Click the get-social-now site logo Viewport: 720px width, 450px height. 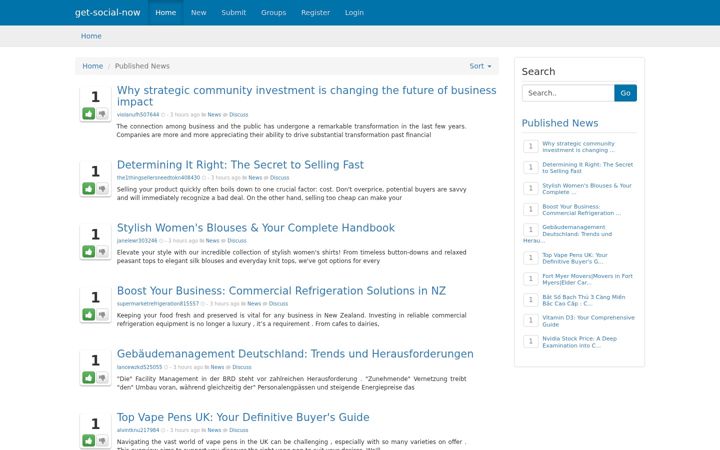coord(107,12)
